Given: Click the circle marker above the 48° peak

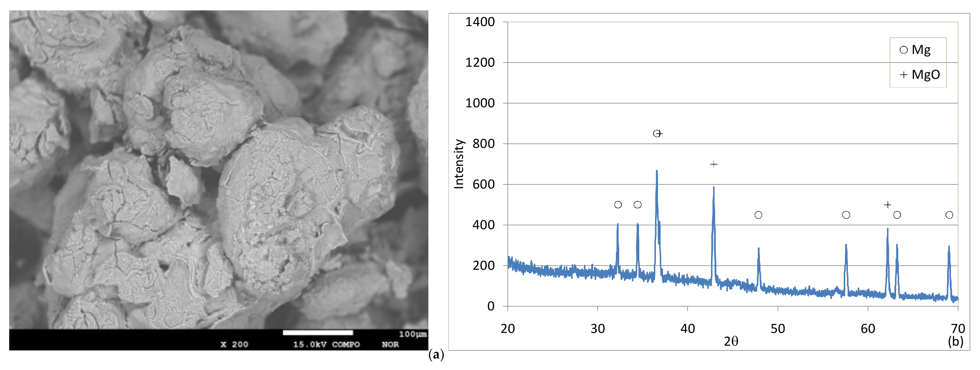Looking at the screenshot, I should point(758,215).
